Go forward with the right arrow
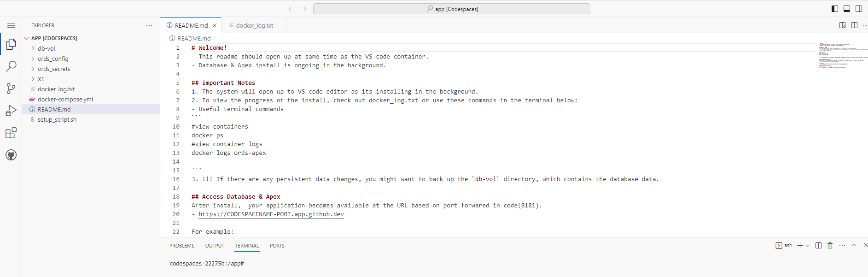Viewport: 868px width, 277px height. [303, 9]
